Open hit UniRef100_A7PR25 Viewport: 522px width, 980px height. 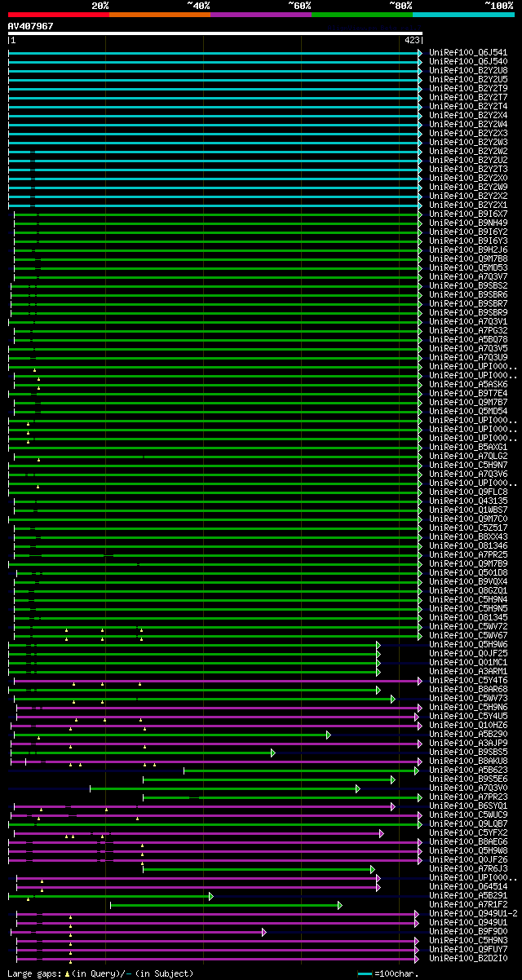pyautogui.click(x=469, y=554)
